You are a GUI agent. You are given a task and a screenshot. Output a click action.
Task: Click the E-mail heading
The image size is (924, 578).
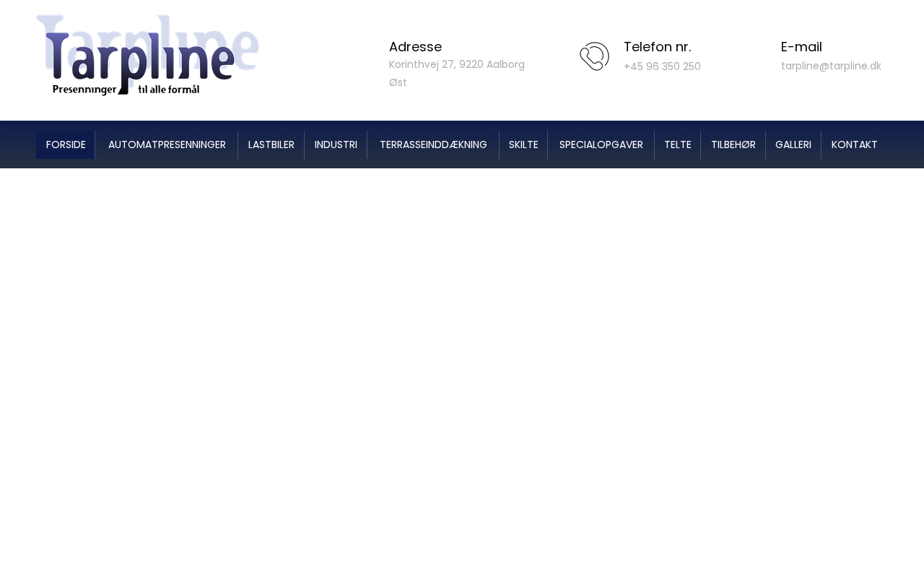coord(801,47)
